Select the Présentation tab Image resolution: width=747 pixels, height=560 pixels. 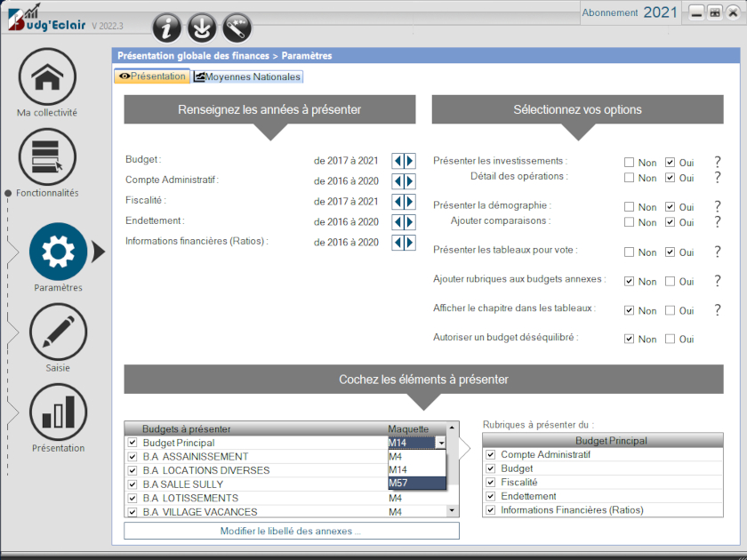coord(152,76)
